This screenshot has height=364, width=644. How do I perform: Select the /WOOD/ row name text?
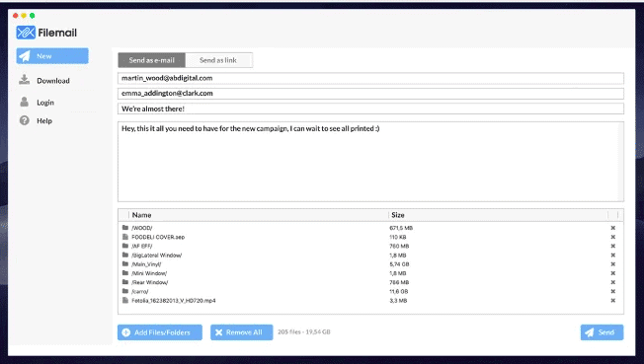[x=142, y=228]
